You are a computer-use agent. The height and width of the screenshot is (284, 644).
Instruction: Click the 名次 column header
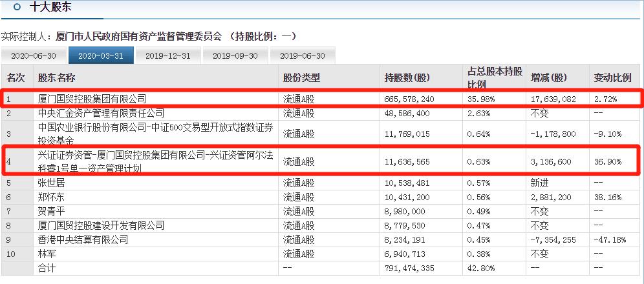click(16, 78)
